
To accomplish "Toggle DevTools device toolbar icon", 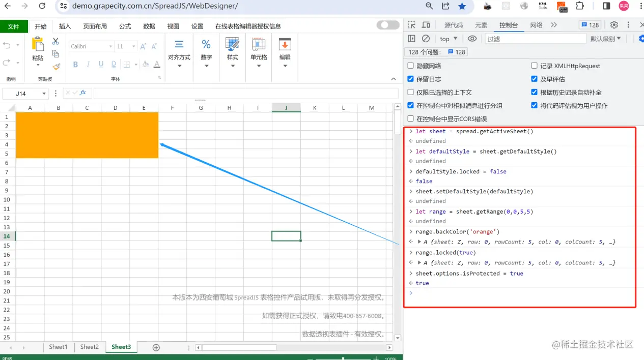I will 426,25.
